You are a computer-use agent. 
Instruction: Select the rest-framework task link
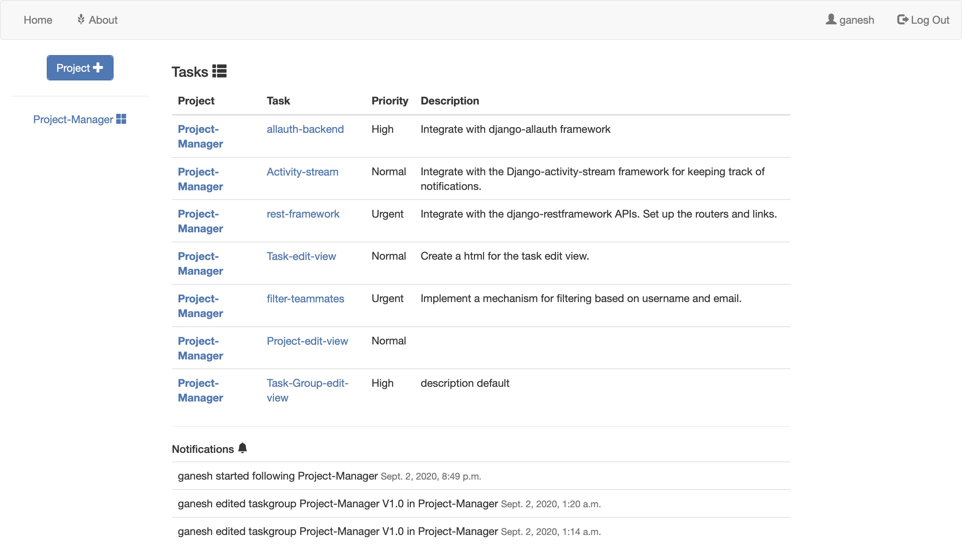(x=303, y=214)
